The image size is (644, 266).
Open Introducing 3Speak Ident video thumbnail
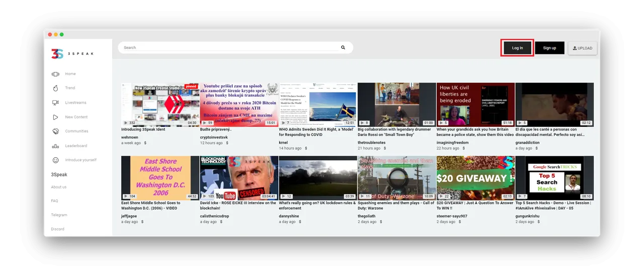tap(160, 104)
